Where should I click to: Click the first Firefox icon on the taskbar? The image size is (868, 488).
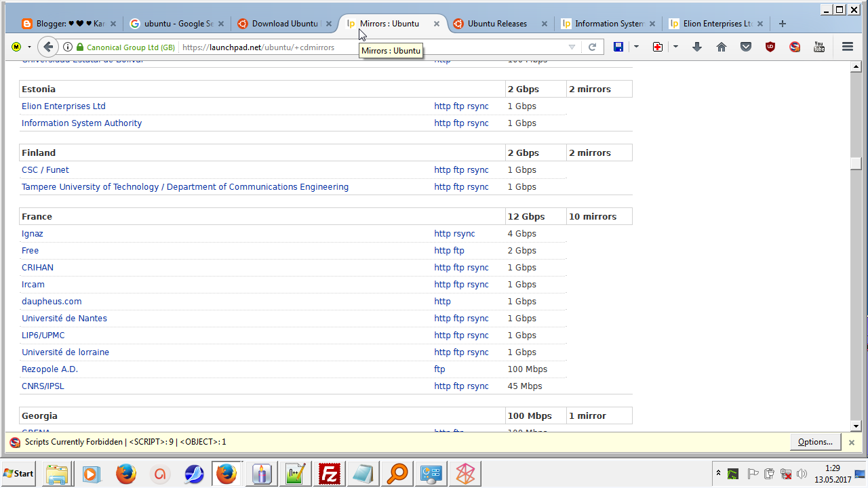point(125,474)
